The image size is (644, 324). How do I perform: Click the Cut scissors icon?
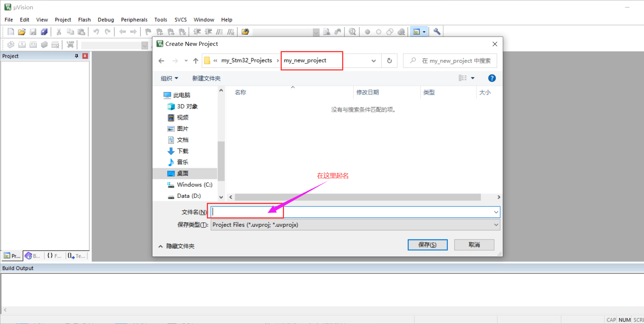pyautogui.click(x=59, y=32)
